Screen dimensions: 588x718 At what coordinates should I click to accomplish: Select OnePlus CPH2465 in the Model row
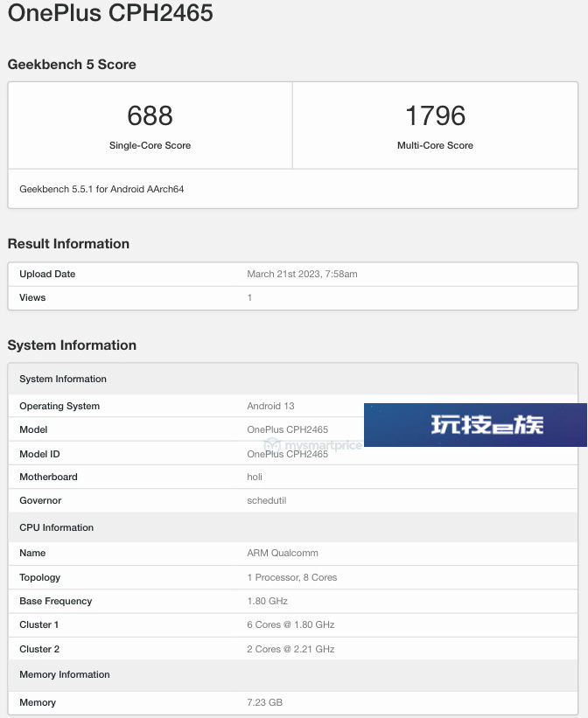tap(287, 429)
